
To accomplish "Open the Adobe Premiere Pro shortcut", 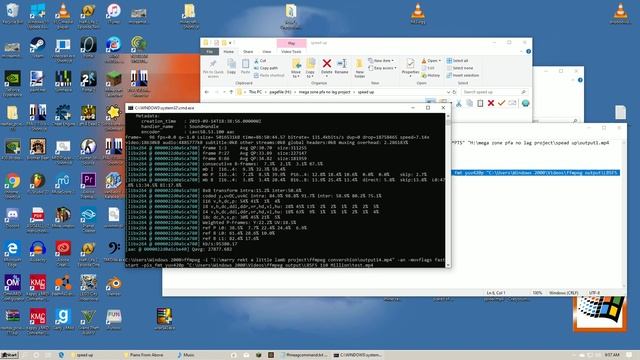I will tap(88, 185).
